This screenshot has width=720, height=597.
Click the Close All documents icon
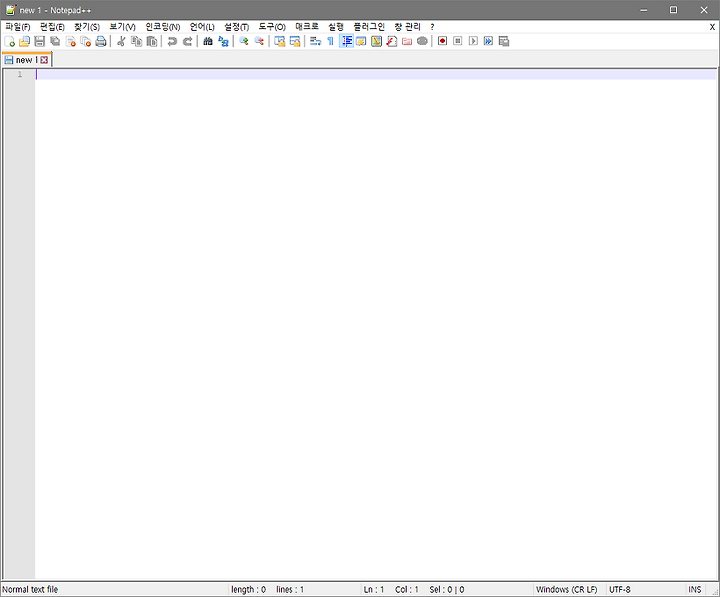tap(85, 41)
